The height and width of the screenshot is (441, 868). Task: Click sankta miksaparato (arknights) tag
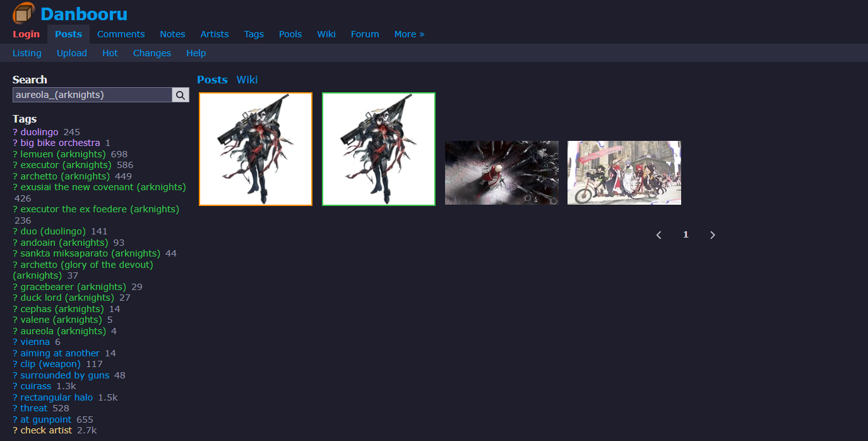coord(90,253)
